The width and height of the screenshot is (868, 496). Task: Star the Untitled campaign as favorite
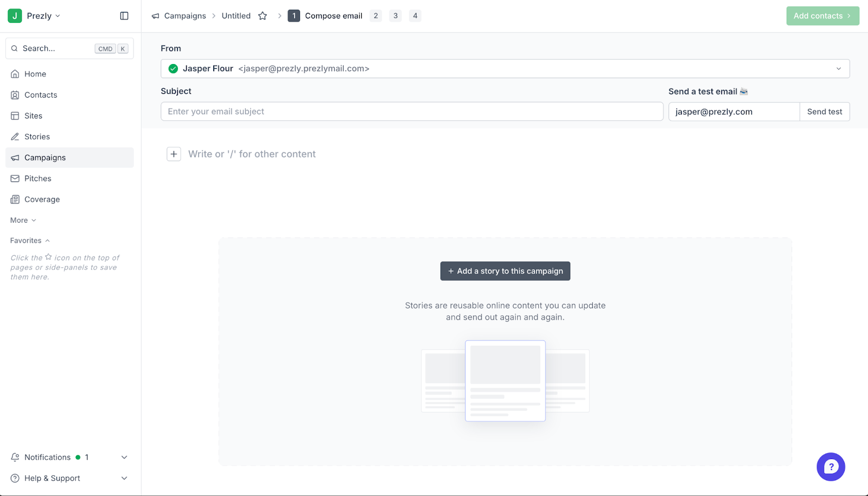click(263, 16)
